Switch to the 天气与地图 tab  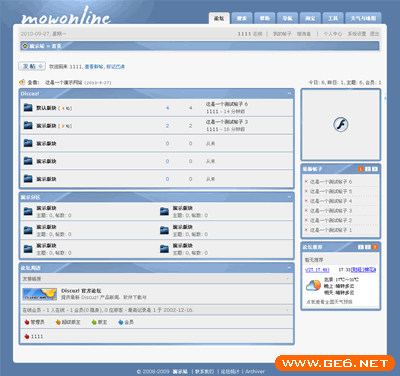363,18
